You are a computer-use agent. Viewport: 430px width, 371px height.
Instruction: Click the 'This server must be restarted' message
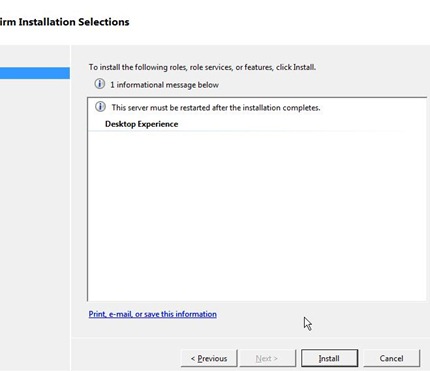pos(216,108)
